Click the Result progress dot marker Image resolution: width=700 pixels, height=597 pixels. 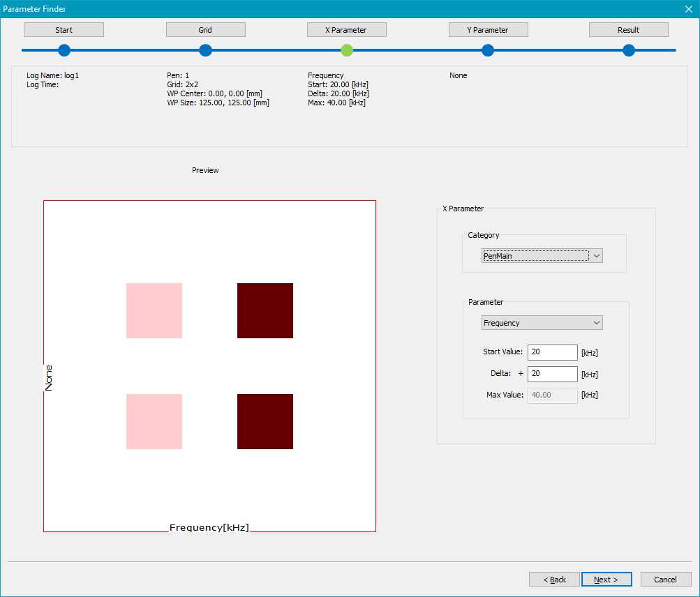tap(629, 50)
